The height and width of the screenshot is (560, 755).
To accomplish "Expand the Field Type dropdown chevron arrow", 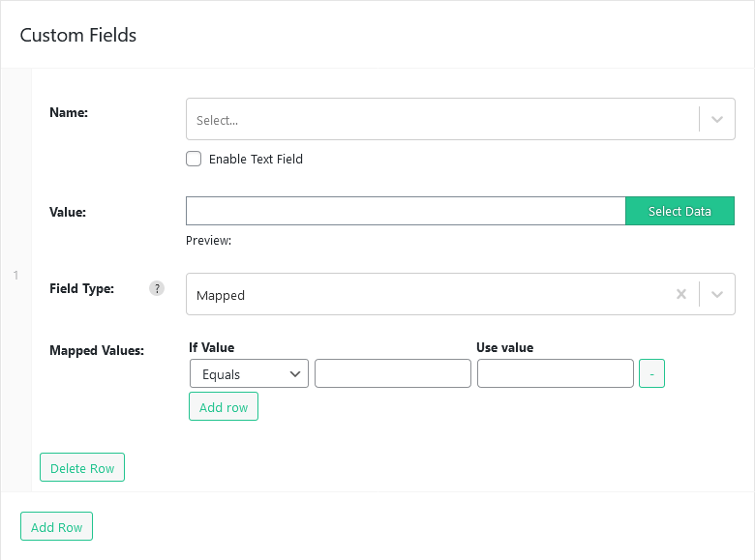I will click(717, 294).
